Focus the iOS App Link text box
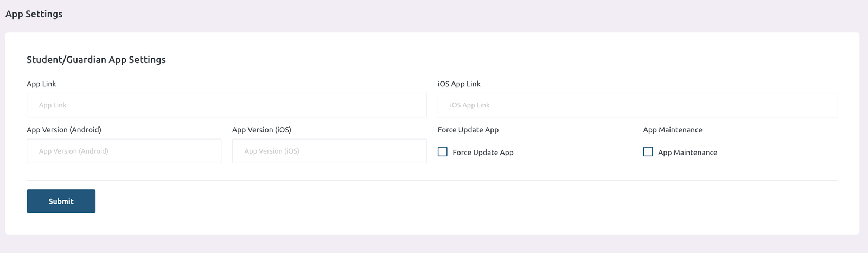The image size is (868, 253). (x=637, y=105)
